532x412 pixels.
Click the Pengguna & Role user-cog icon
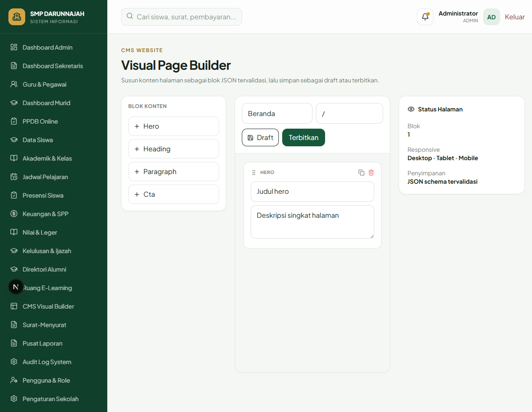tap(14, 380)
